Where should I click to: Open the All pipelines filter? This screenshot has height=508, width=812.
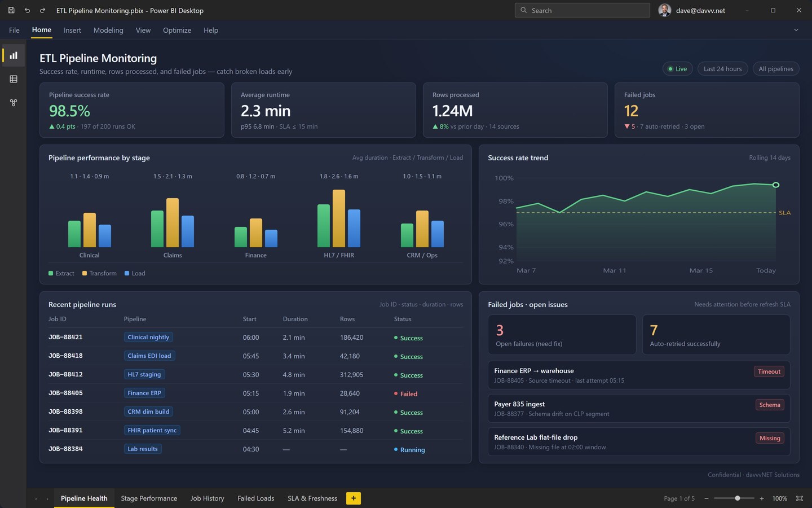pos(776,69)
